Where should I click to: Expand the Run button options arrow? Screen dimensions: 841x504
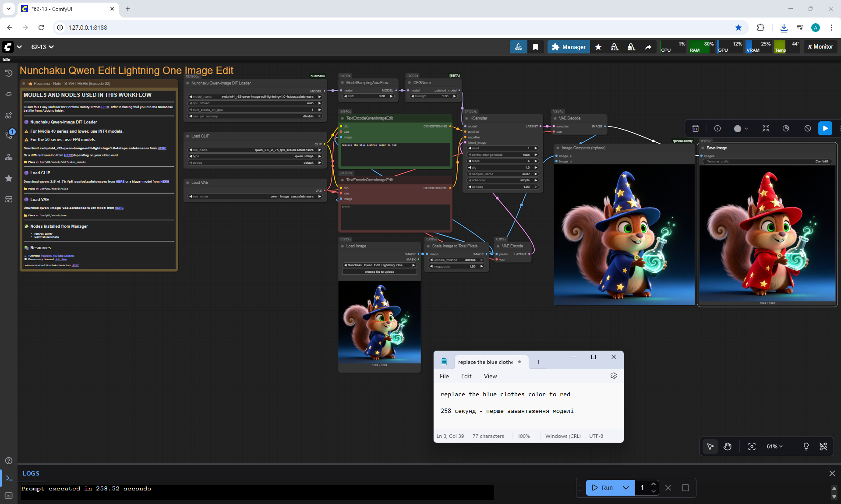tap(626, 487)
